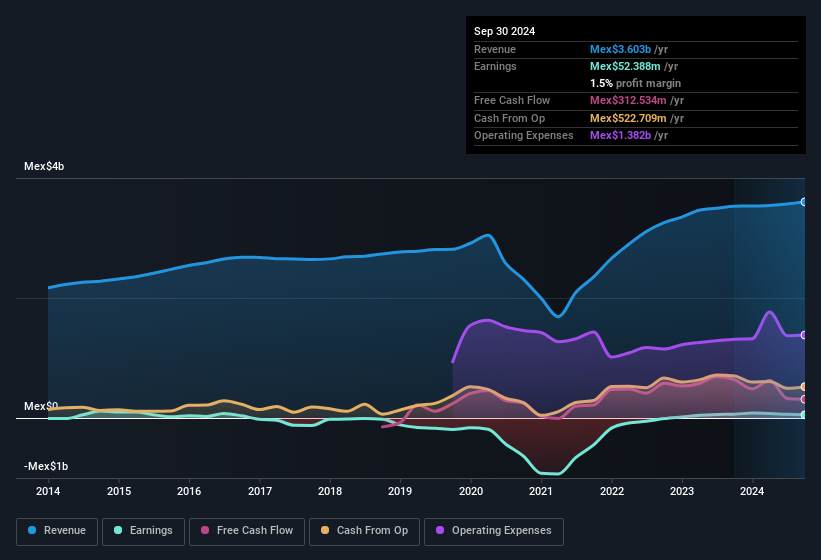The image size is (821, 560).
Task: Toggle the Revenue legend button
Action: tap(57, 531)
